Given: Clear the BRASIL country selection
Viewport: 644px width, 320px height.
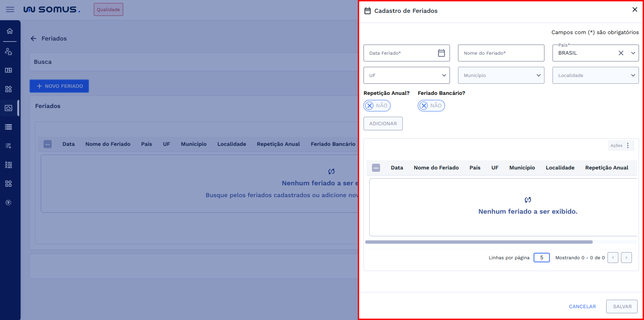Looking at the screenshot, I should coord(621,53).
